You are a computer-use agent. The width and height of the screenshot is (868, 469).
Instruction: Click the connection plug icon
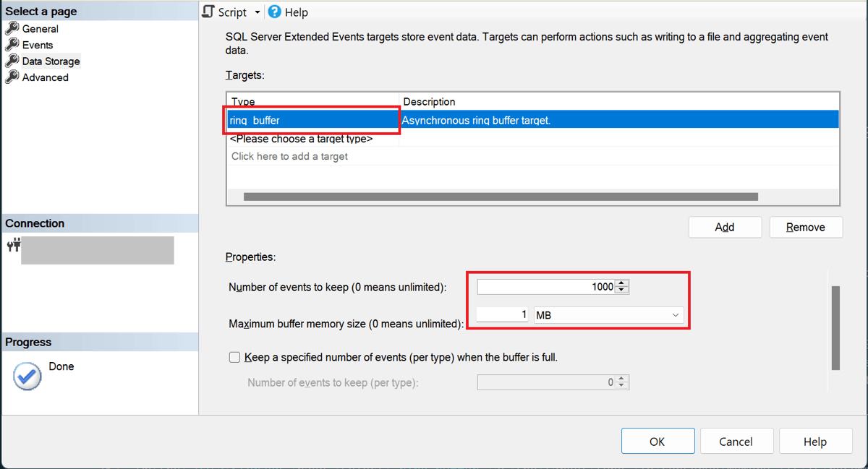pyautogui.click(x=13, y=246)
